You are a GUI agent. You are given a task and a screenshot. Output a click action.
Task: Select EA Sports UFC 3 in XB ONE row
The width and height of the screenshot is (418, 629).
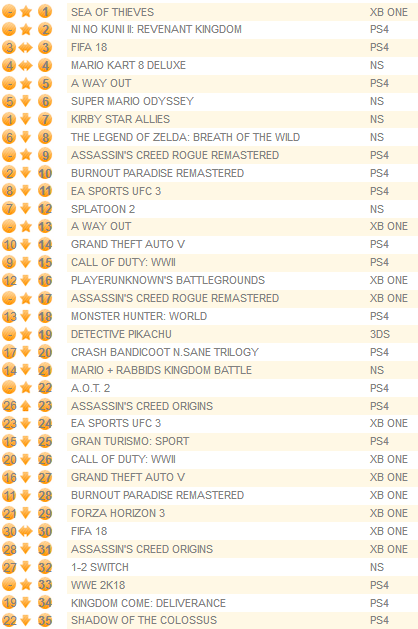click(116, 423)
